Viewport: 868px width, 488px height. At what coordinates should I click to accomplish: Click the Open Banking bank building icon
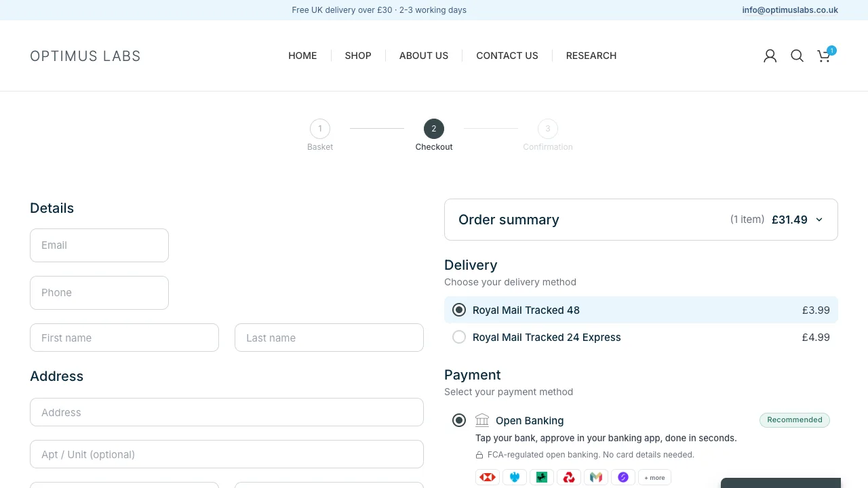point(482,420)
